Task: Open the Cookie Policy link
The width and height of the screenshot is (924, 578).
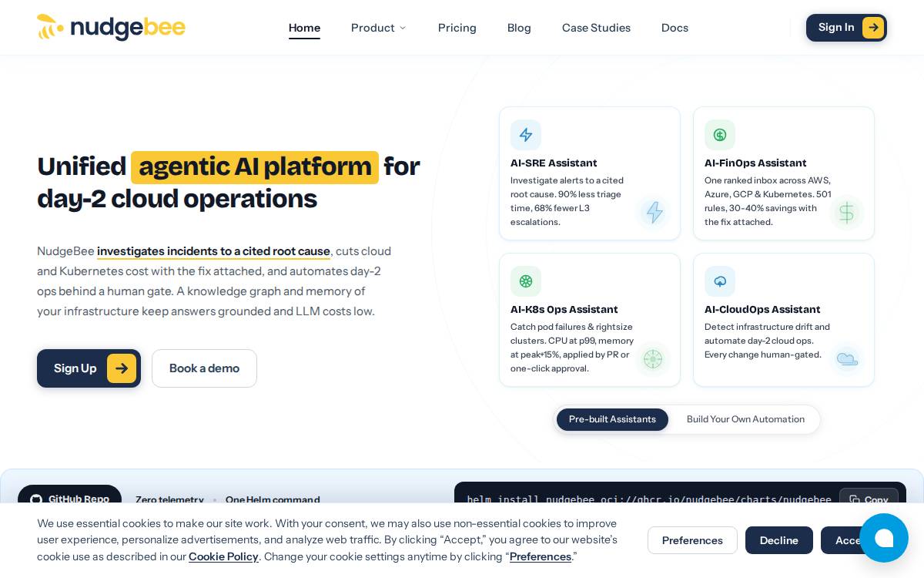Action: click(x=223, y=556)
